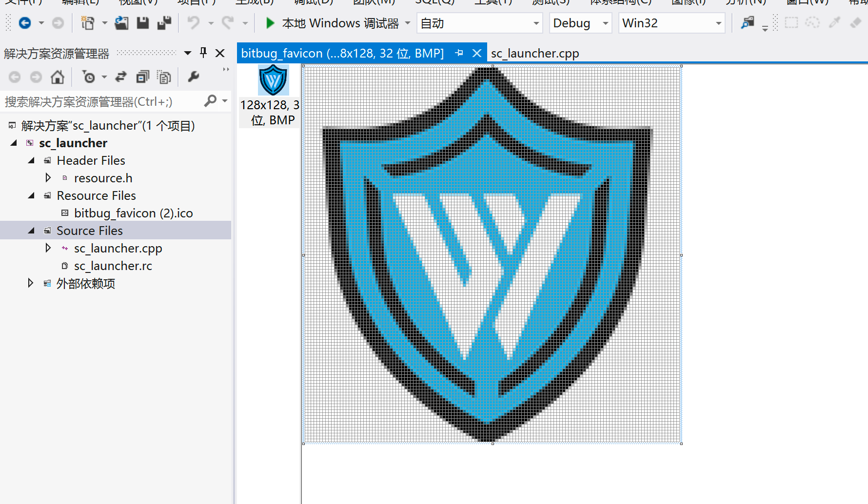Click the Redo arrow icon
The width and height of the screenshot is (868, 504).
click(x=228, y=23)
